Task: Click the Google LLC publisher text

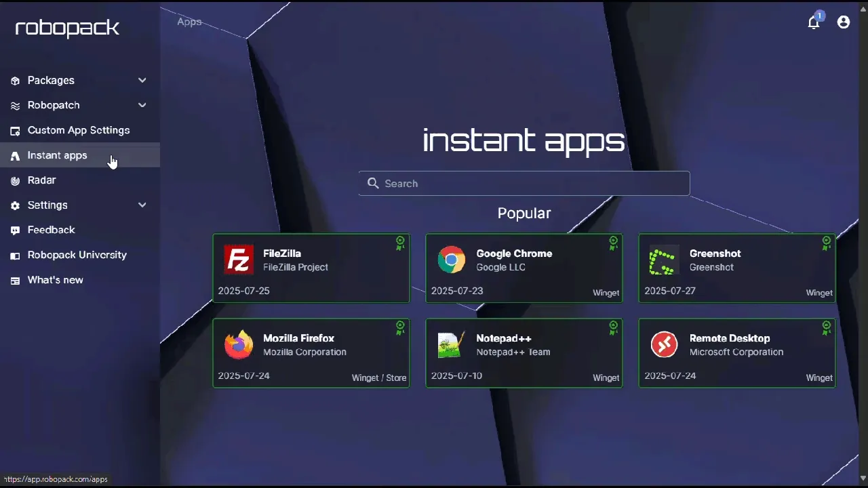Action: point(500,267)
